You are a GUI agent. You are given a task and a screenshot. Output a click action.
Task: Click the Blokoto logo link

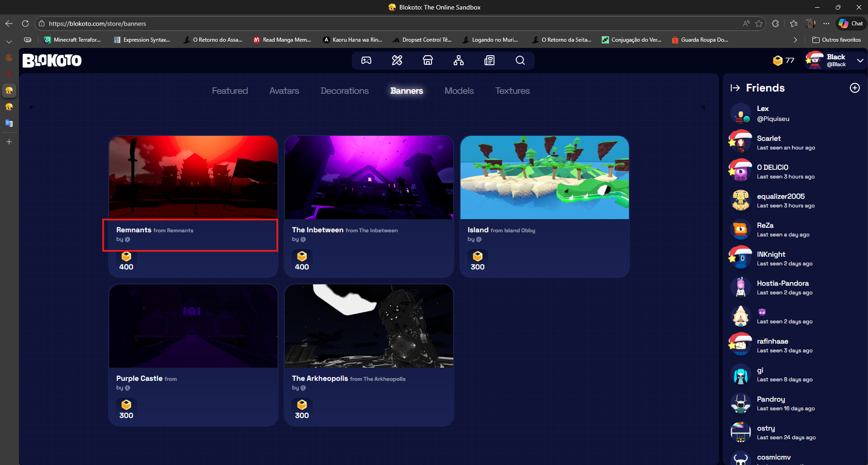pyautogui.click(x=52, y=61)
